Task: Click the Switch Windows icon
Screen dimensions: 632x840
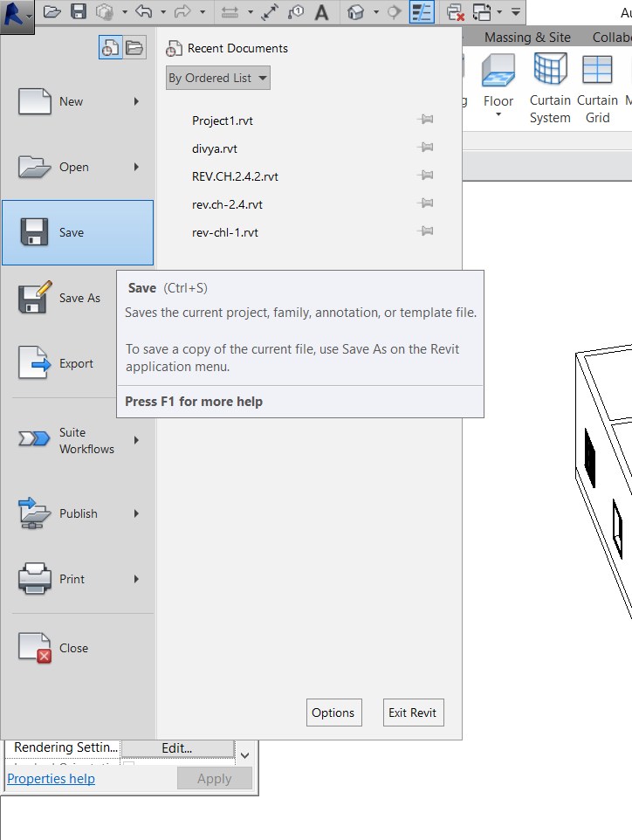Action: [482, 12]
